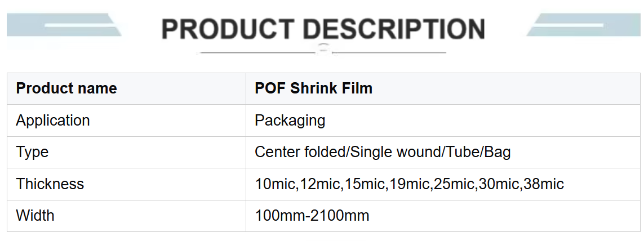Click the small ornament under the heading

click(x=323, y=49)
